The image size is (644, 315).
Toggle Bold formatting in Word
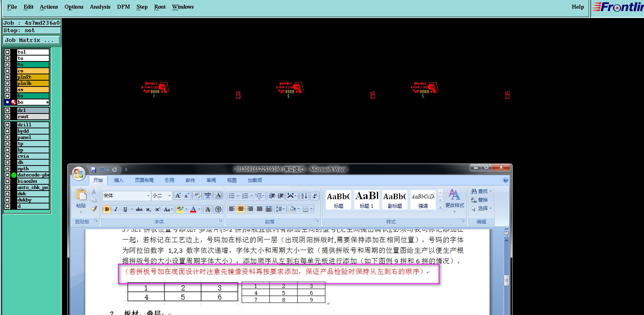(107, 209)
